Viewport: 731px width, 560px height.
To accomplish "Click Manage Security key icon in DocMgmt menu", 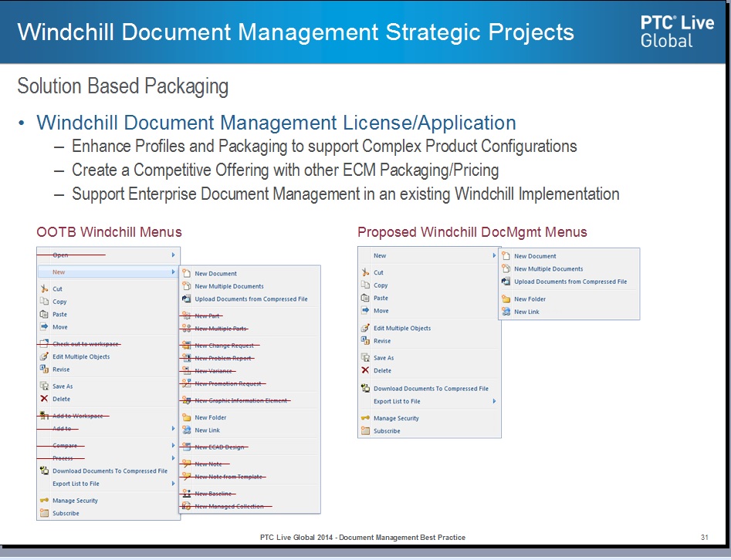I will click(365, 418).
